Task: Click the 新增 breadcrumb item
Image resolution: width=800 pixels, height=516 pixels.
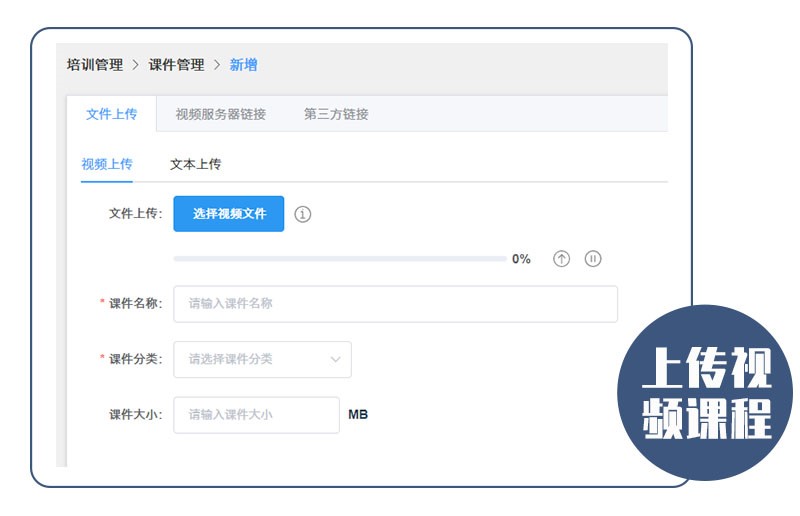Action: click(243, 65)
